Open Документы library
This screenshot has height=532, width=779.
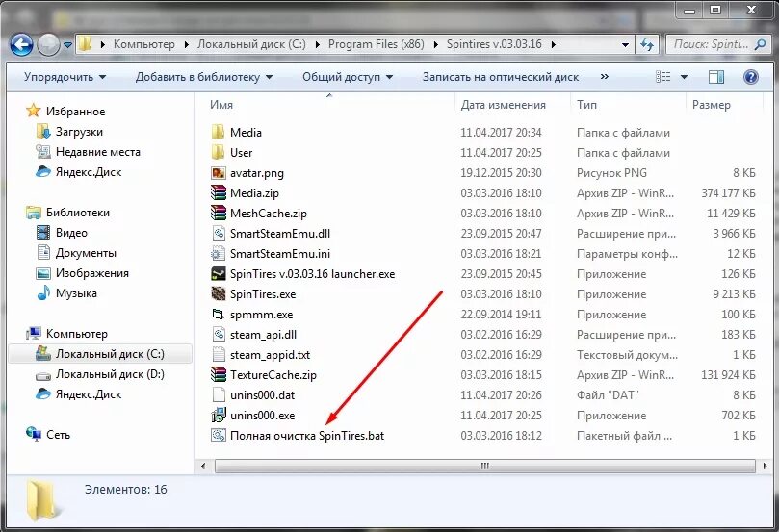86,253
